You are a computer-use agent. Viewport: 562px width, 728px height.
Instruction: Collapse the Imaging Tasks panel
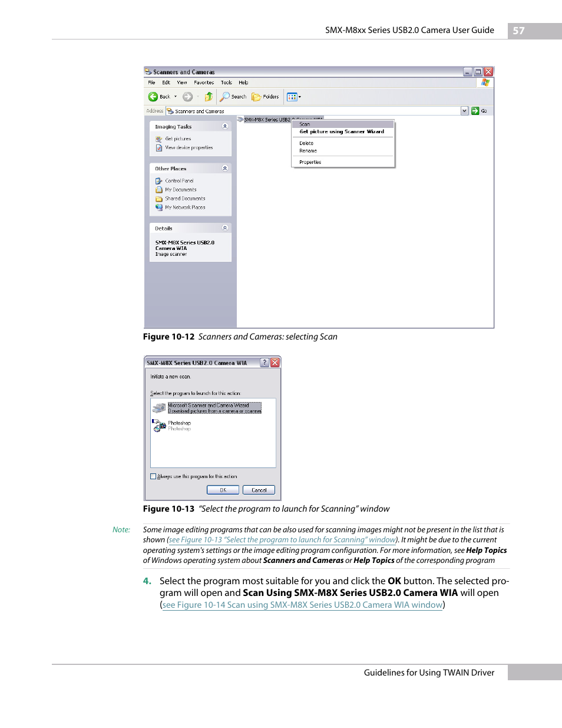point(224,126)
